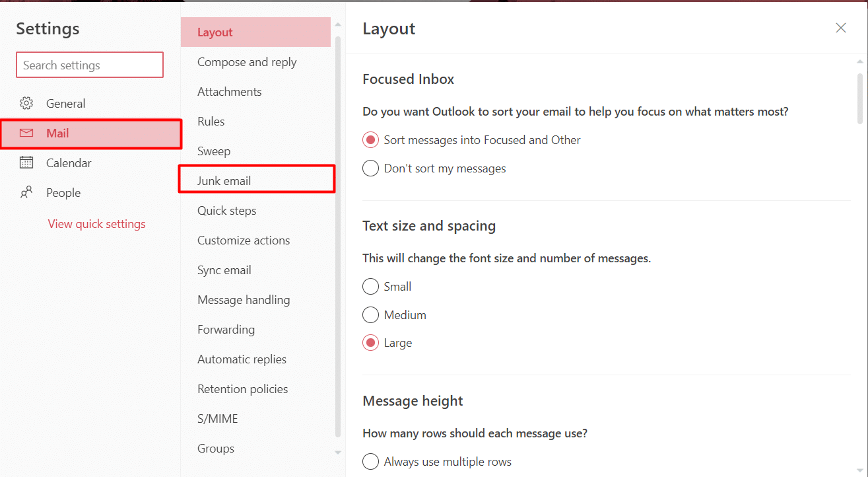868x477 pixels.
Task: Click the General gear icon
Action: (x=26, y=104)
